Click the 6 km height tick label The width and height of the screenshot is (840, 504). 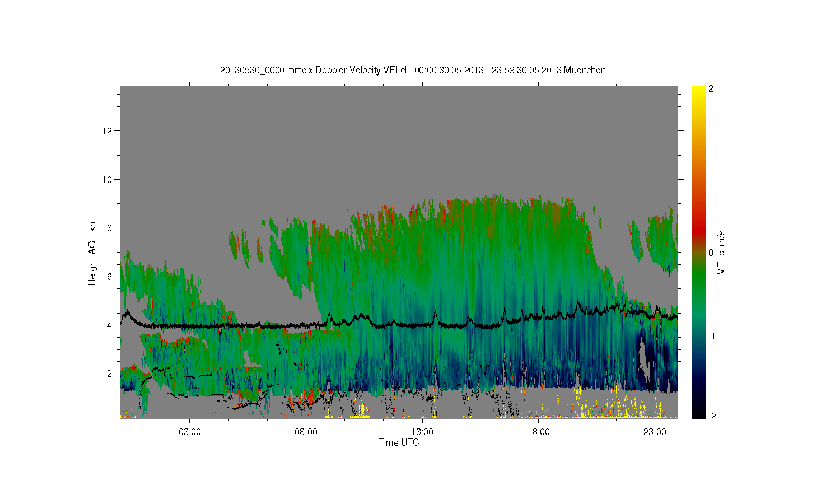click(111, 277)
